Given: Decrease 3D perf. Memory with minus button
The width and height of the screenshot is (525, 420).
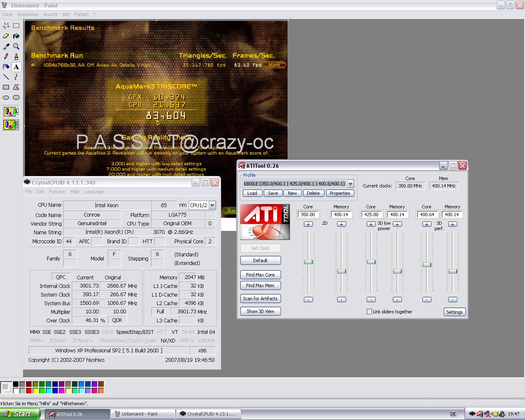Looking at the screenshot, I should (x=452, y=299).
